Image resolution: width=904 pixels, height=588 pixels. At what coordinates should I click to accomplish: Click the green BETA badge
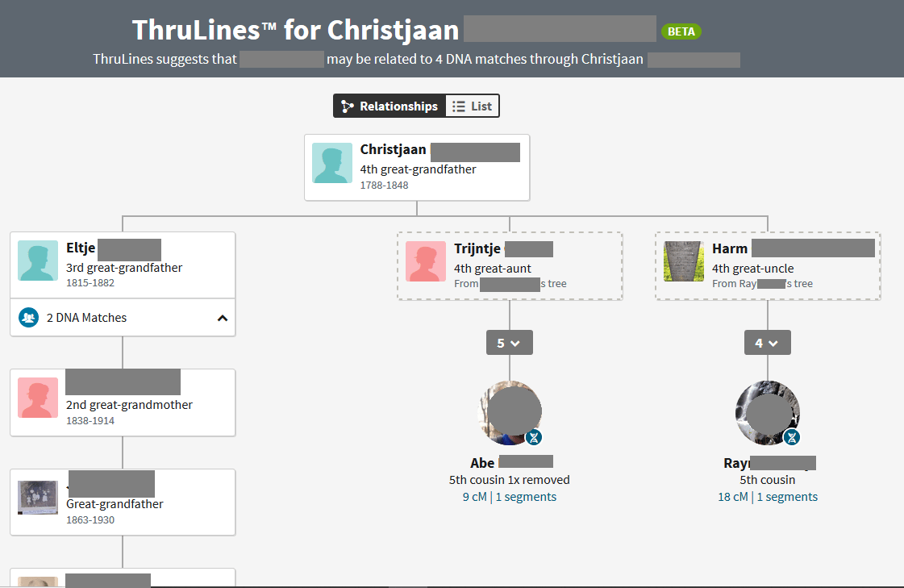coord(681,31)
